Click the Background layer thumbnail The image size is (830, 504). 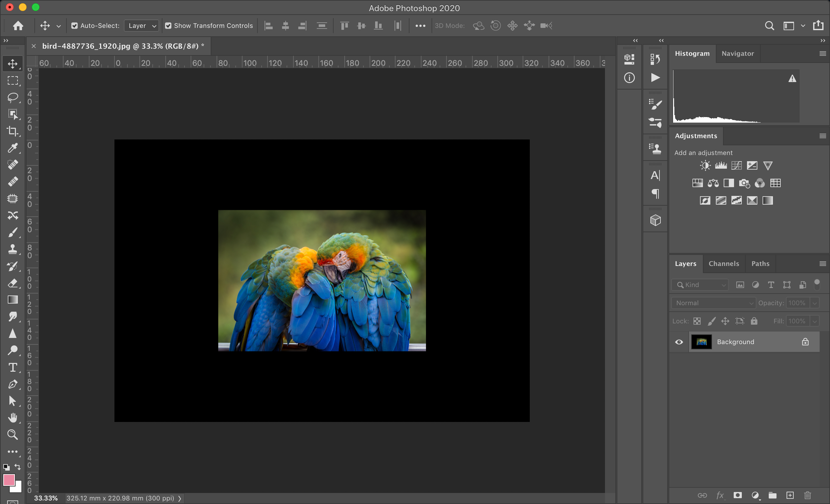point(701,342)
